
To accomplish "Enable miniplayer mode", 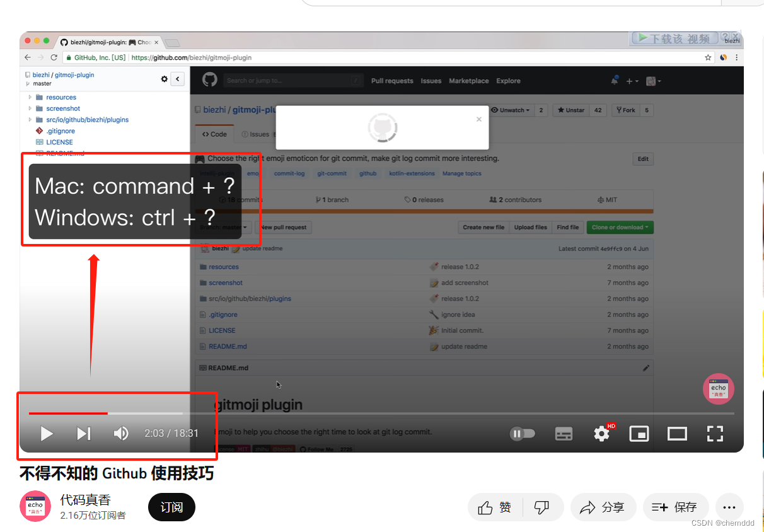I will pyautogui.click(x=639, y=434).
